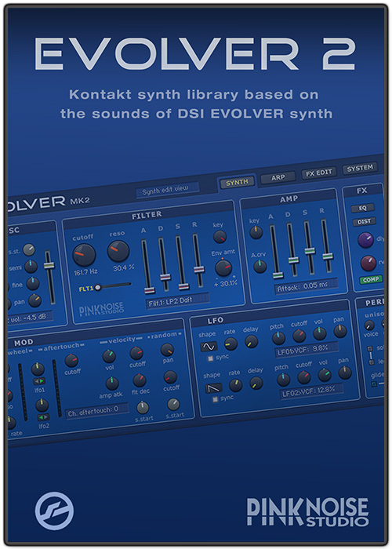Click the DIST button in FX
392x549 pixels.
(365, 222)
